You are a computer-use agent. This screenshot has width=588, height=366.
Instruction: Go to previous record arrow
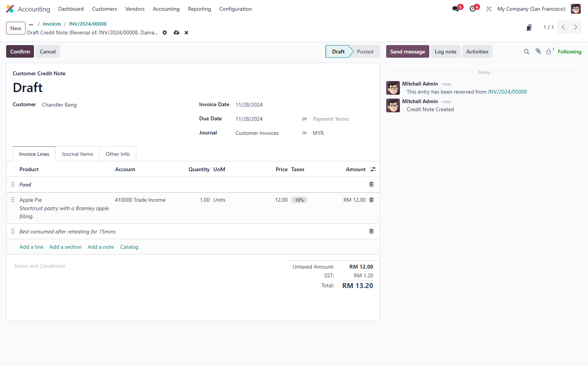pyautogui.click(x=563, y=27)
